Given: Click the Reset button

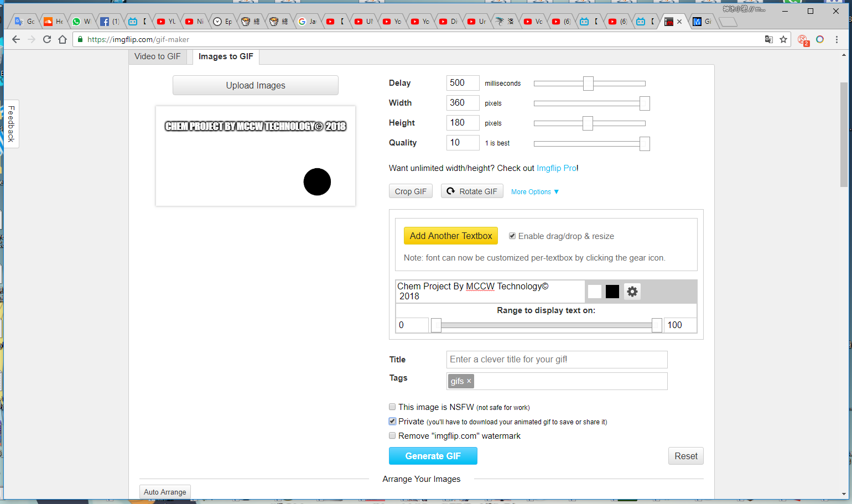Looking at the screenshot, I should [686, 456].
